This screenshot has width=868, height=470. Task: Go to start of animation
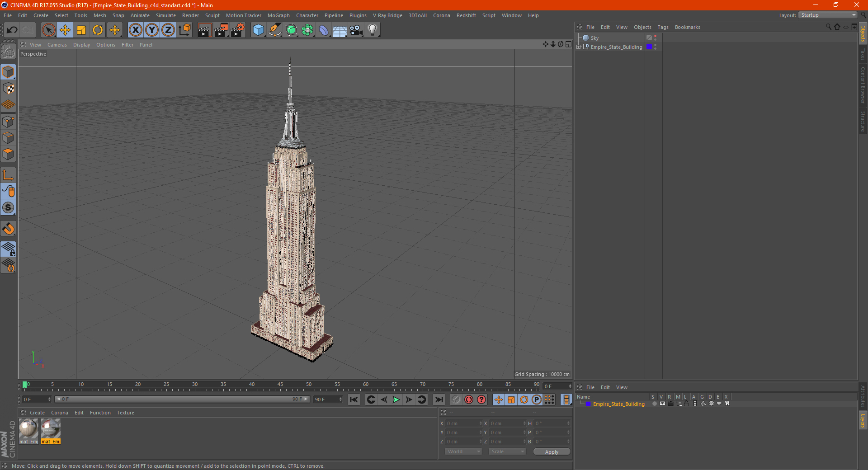pos(354,399)
